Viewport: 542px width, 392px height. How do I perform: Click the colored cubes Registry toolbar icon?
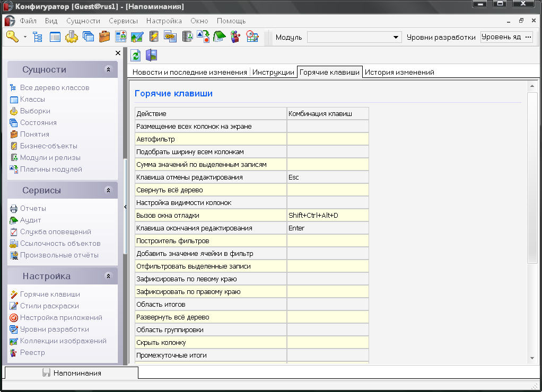pos(236,37)
